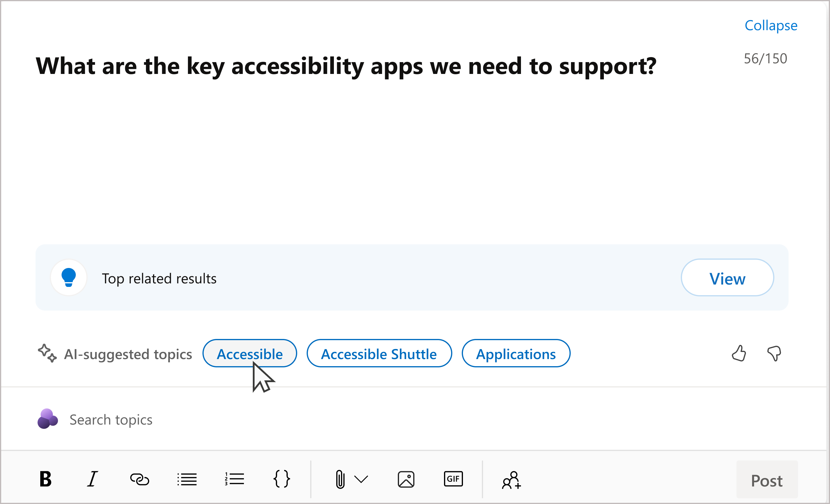The width and height of the screenshot is (830, 504).
Task: Select the AI-suggested topic Accessible
Action: point(248,353)
